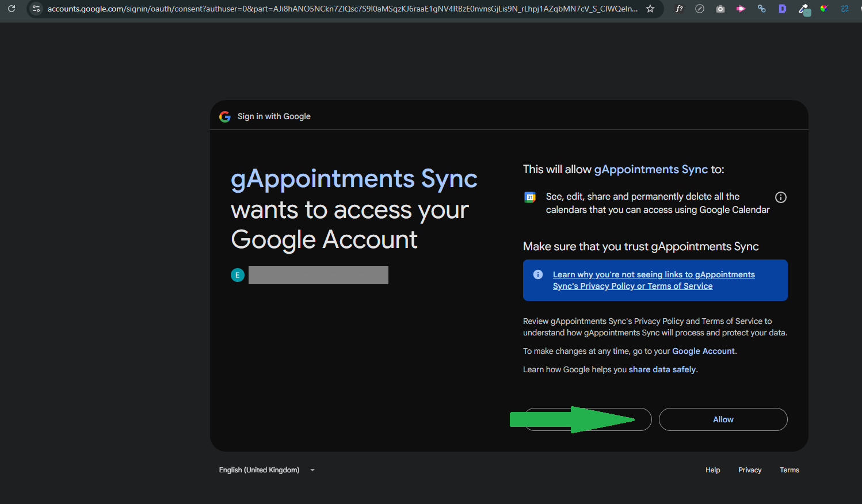The width and height of the screenshot is (862, 504).
Task: Expand the English (United Kingdom) language dropdown
Action: point(267,470)
